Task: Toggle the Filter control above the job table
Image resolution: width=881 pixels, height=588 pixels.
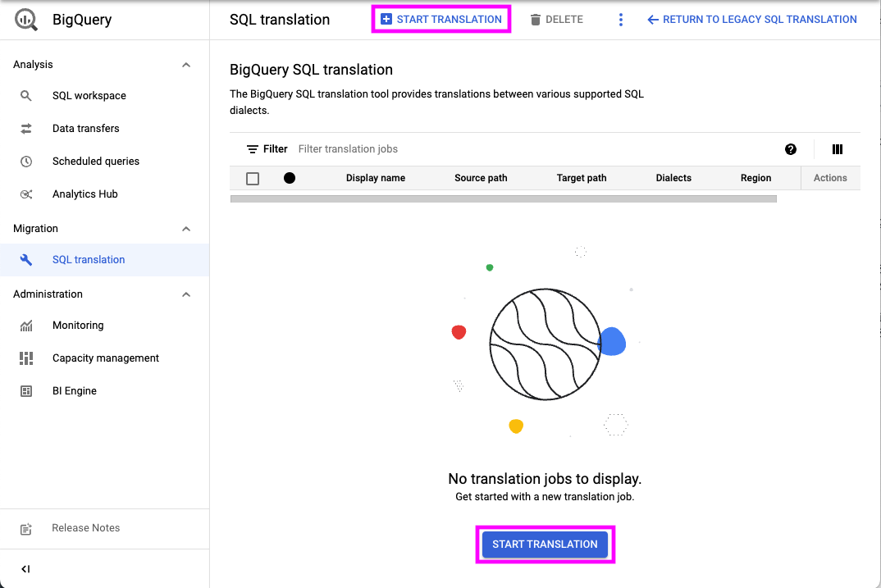Action: 267,148
